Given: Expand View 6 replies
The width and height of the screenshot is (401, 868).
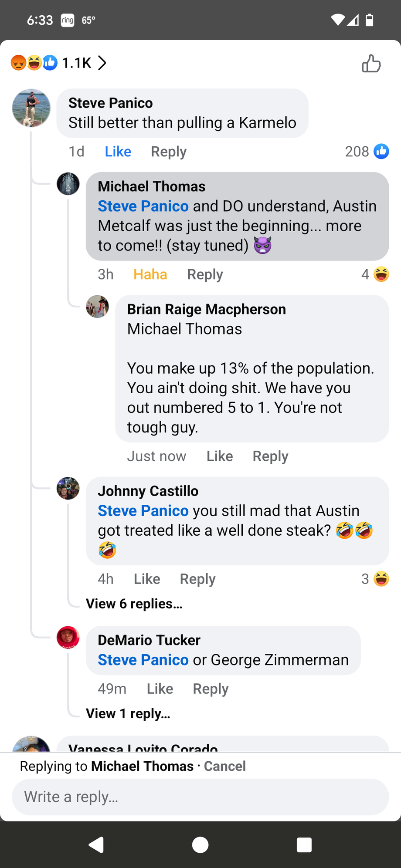Looking at the screenshot, I should tap(134, 604).
